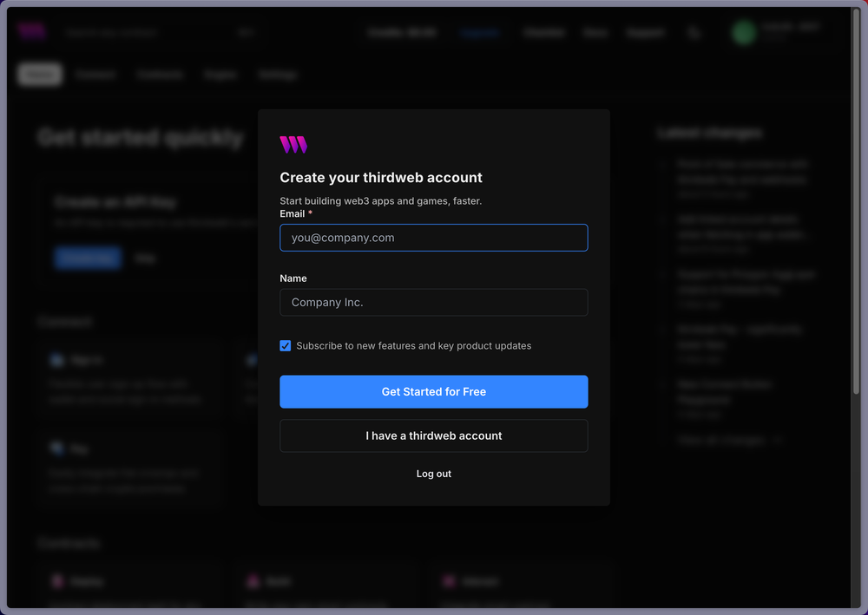This screenshot has height=615, width=868.
Task: Click the Email input field
Action: click(x=433, y=237)
